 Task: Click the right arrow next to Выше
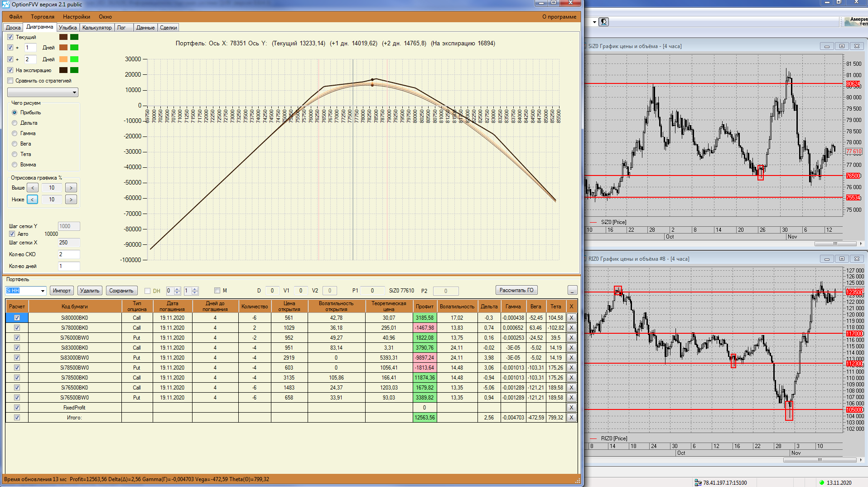click(x=71, y=188)
